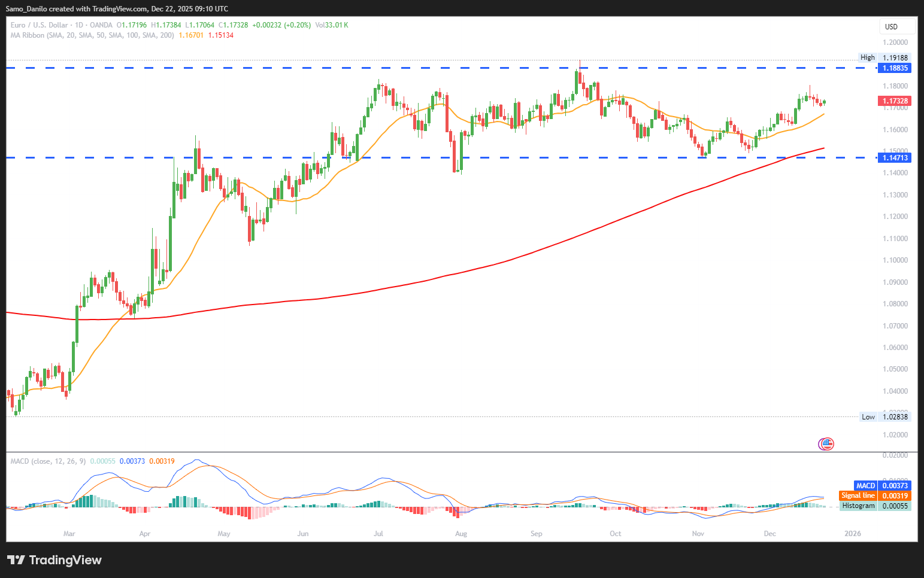Select the MA Ribbon indicator legend
The image size is (924, 578).
point(92,35)
